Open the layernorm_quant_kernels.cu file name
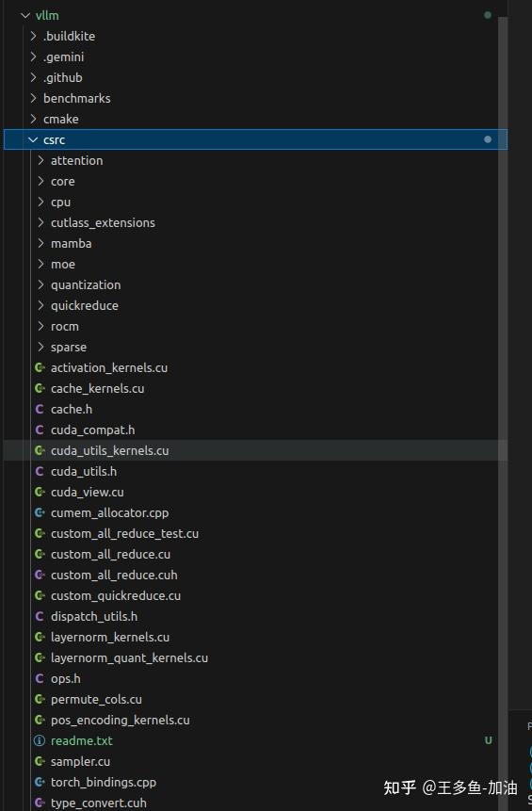This screenshot has width=532, height=811. pyautogui.click(x=129, y=657)
